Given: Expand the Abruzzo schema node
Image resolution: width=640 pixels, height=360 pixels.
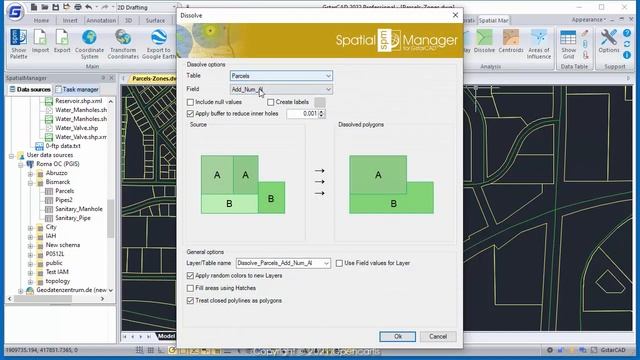Looking at the screenshot, I should coord(30,173).
